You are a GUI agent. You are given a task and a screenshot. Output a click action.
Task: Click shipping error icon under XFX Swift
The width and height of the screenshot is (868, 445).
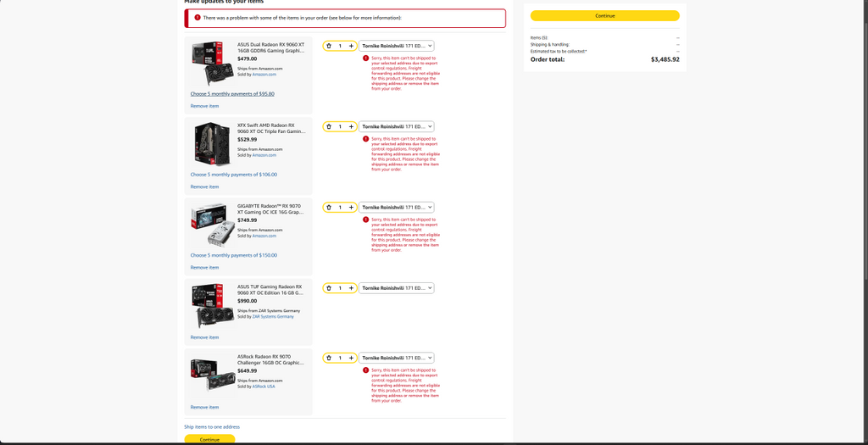[x=366, y=139]
